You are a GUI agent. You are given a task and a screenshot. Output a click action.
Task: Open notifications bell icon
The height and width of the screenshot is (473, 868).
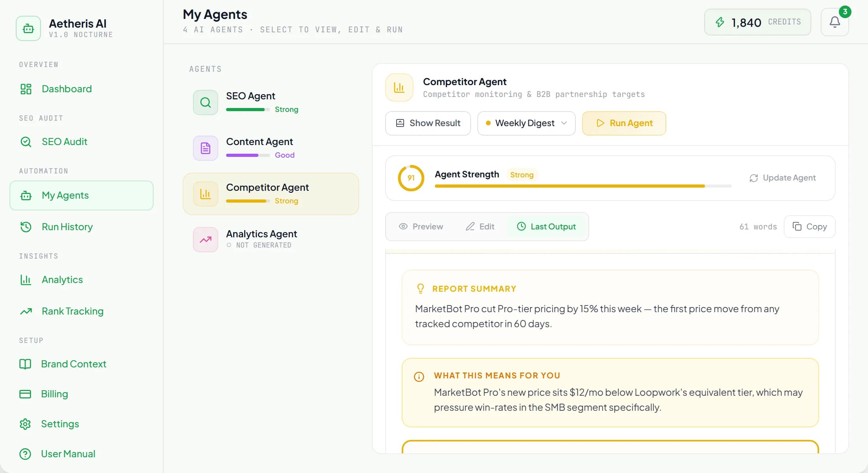pyautogui.click(x=835, y=22)
